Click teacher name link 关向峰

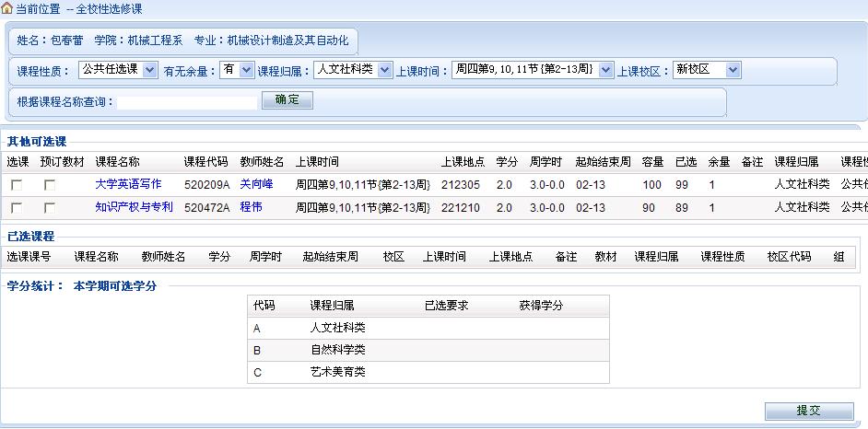(256, 184)
